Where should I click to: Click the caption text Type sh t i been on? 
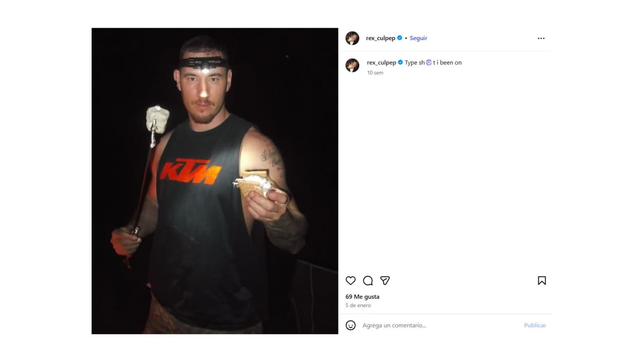[x=433, y=63]
